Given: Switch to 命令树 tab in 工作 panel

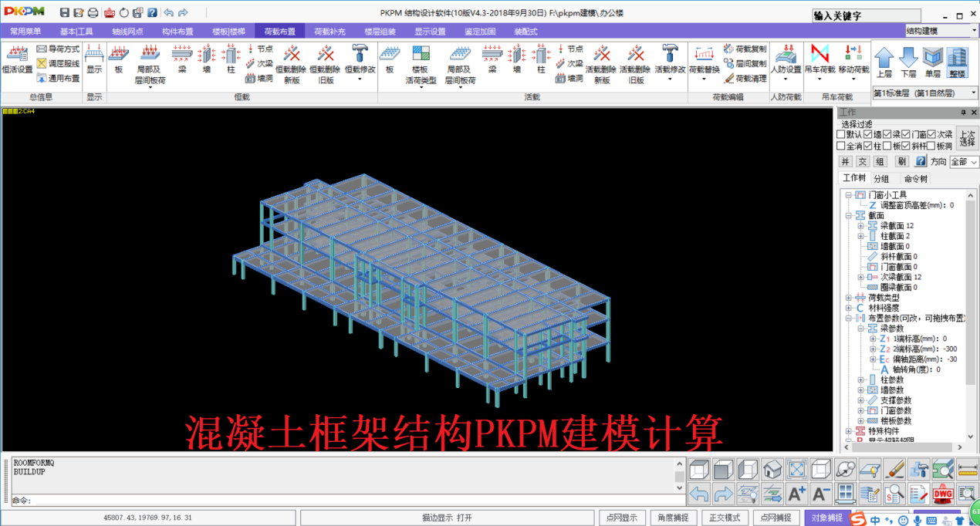Looking at the screenshot, I should click(x=916, y=178).
